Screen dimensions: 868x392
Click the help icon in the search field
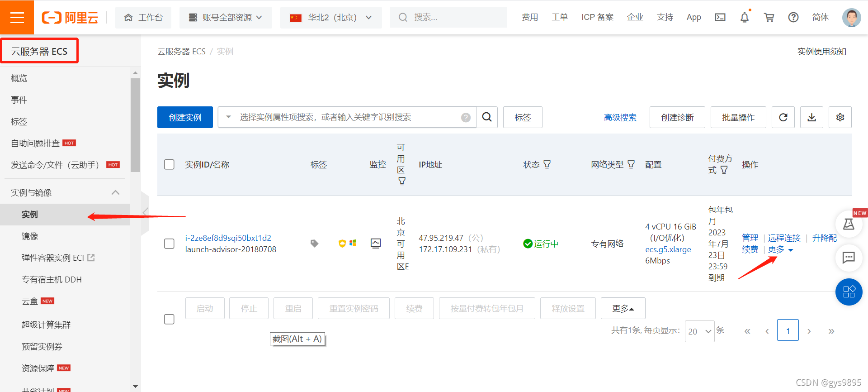[466, 118]
